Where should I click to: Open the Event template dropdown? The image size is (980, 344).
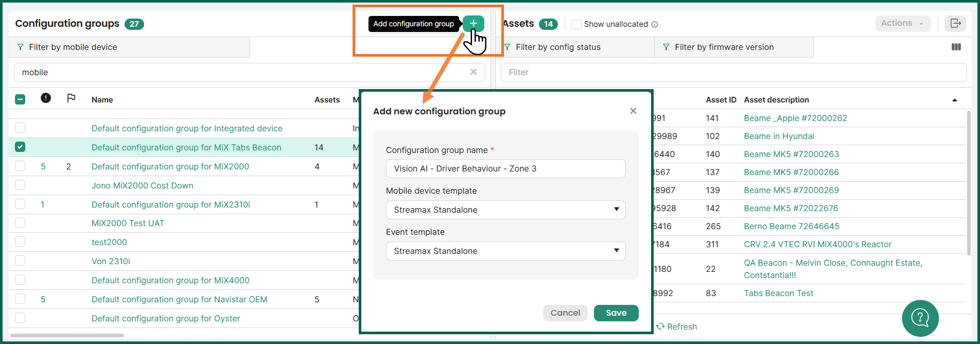pos(505,251)
